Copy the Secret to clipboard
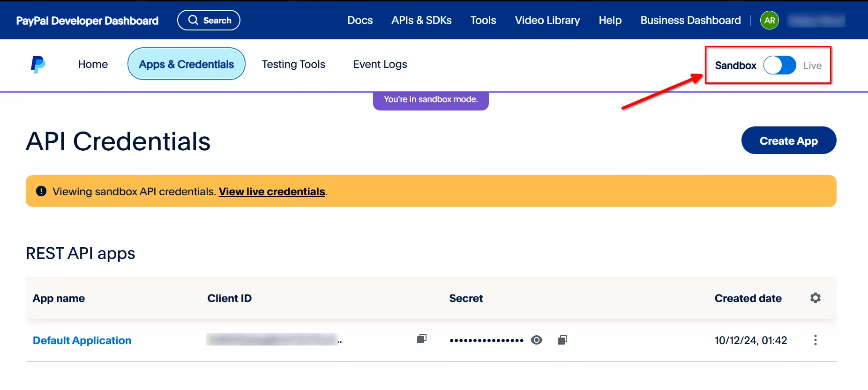Viewport: 868px width, 390px height. click(x=562, y=340)
